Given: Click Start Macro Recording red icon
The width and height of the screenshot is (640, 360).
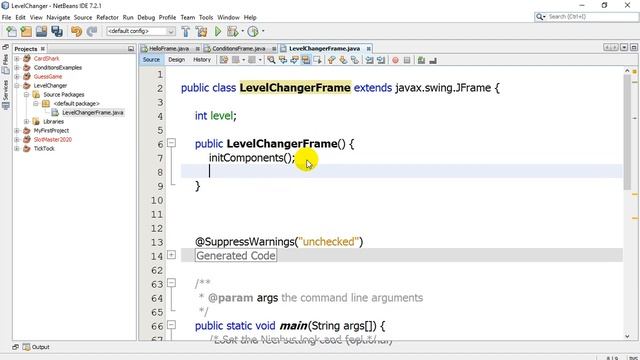Looking at the screenshot, I should tap(395, 60).
